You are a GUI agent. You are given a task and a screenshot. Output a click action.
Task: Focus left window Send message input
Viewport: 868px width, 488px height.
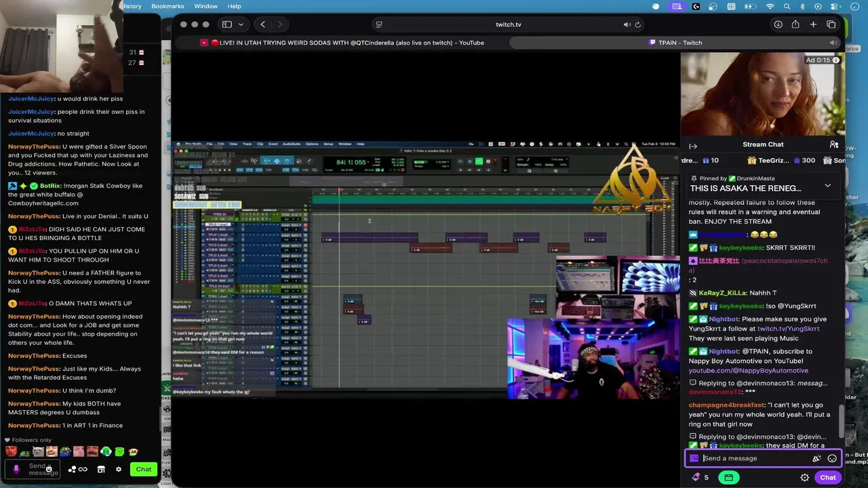33,469
